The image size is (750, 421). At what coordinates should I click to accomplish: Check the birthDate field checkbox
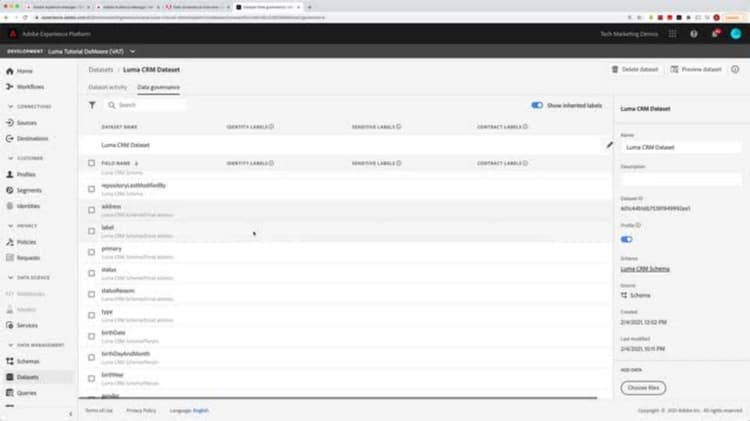click(x=91, y=336)
